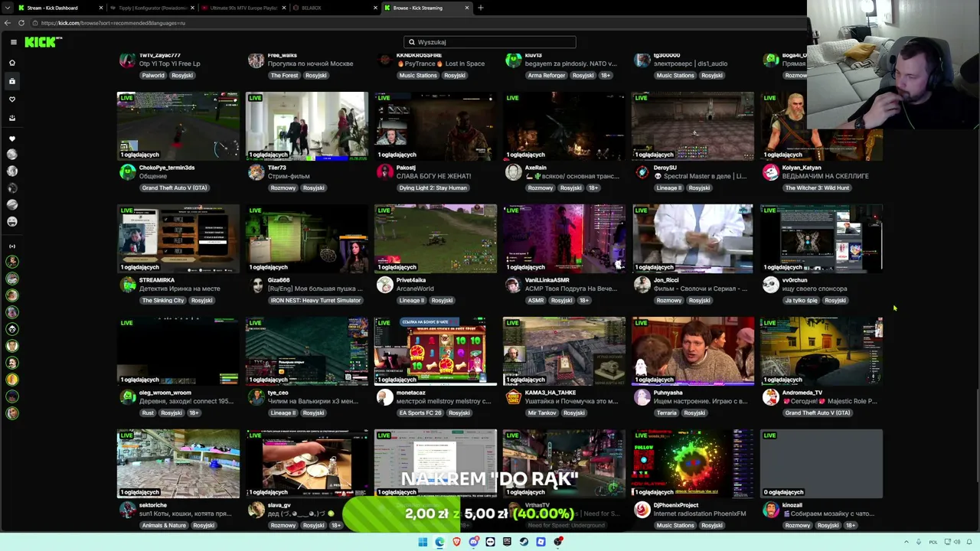Switch to Tipply Konfigurator tab
The image size is (980, 551).
pos(152,8)
